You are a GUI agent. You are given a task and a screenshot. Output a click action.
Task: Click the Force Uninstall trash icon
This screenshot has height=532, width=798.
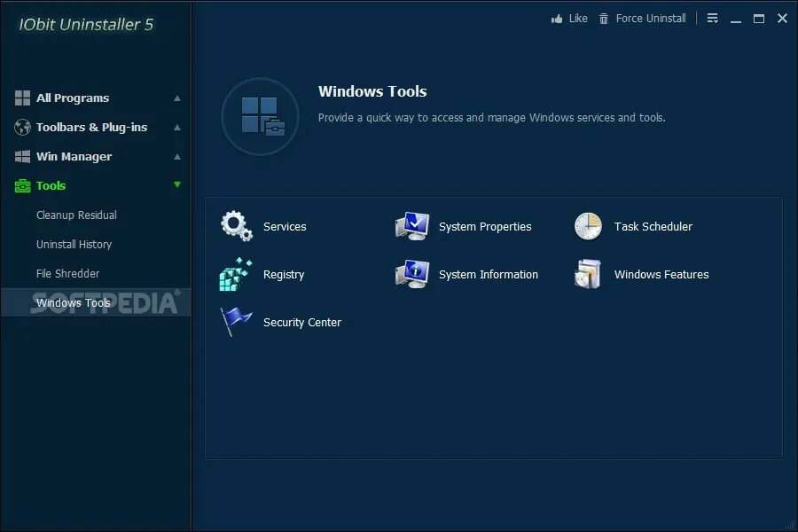604,19
